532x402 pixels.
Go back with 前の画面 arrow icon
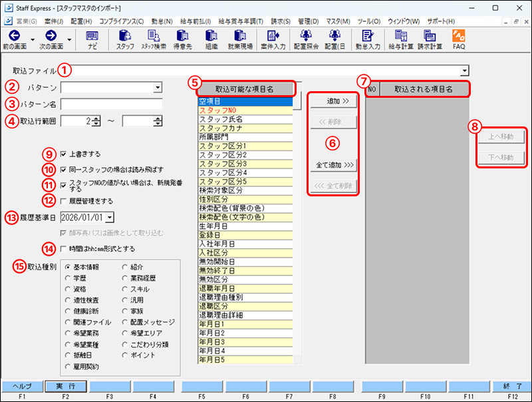14,35
